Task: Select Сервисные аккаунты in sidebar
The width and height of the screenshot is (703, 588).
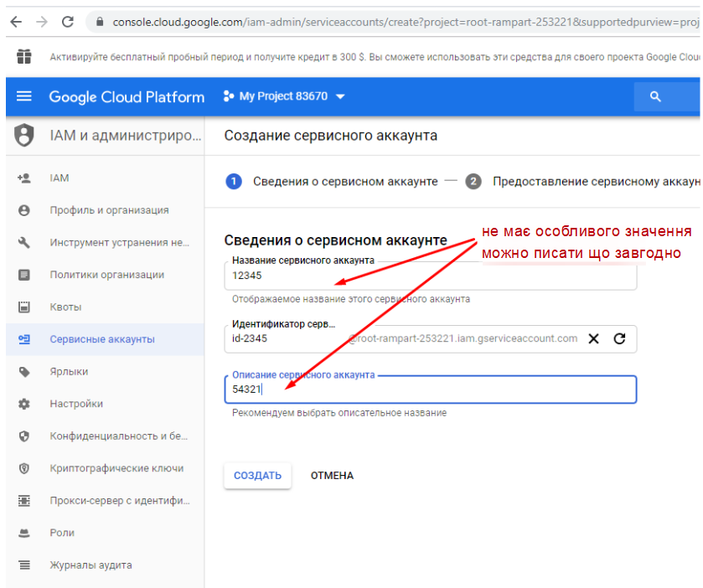Action: tap(105, 339)
